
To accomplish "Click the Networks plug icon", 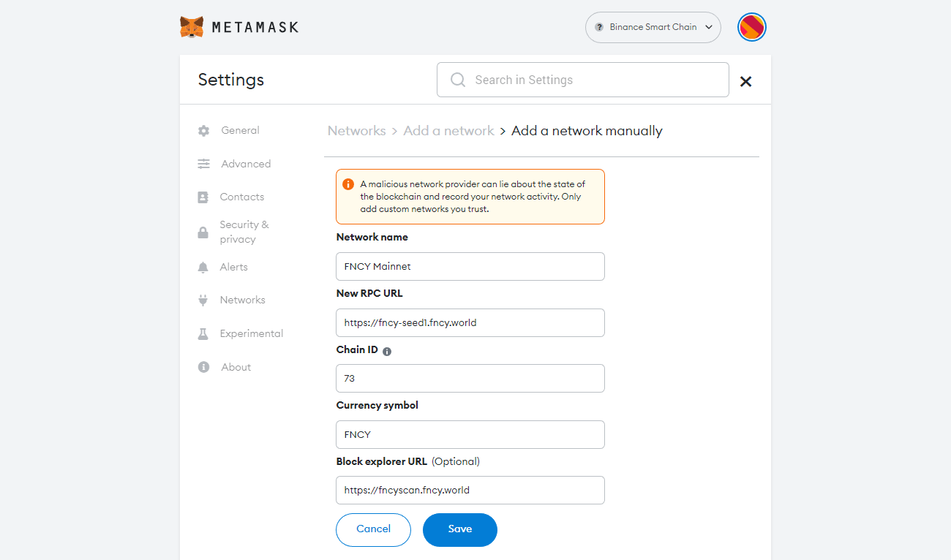I will click(x=203, y=300).
